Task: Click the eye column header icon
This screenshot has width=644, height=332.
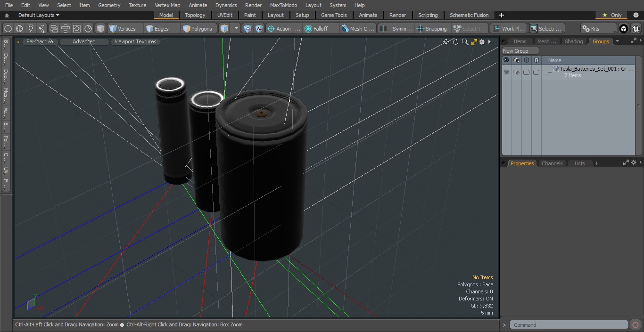Action: [506, 60]
